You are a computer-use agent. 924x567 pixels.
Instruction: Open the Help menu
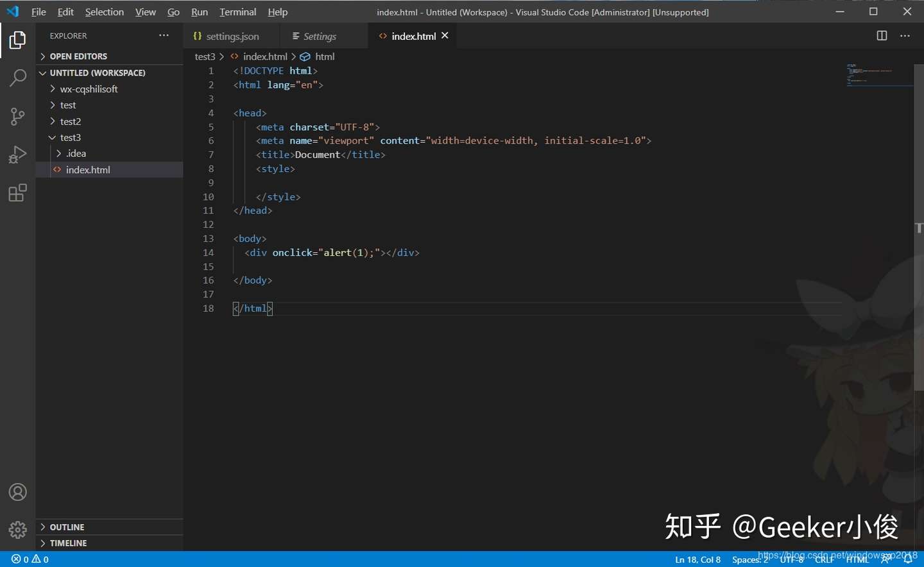[x=278, y=12]
